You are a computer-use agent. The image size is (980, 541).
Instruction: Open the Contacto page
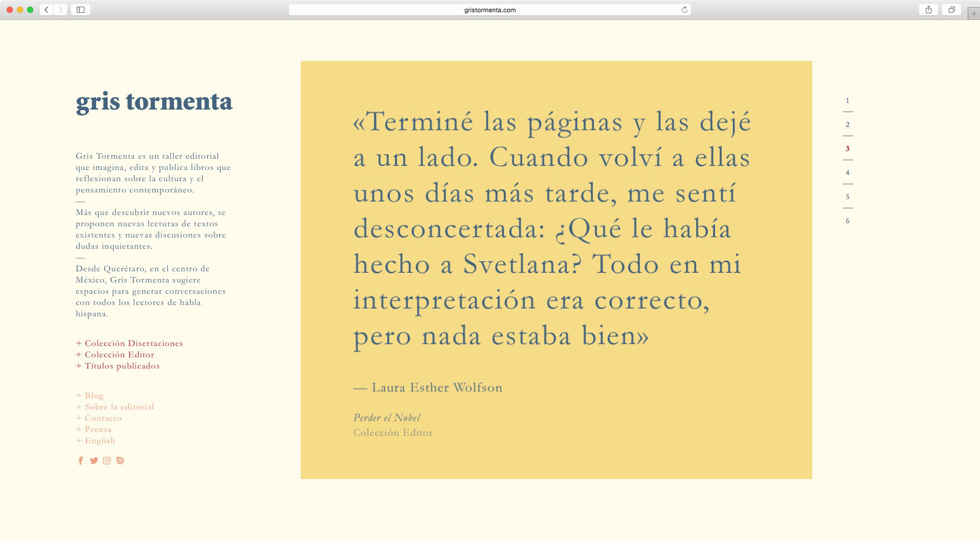pyautogui.click(x=99, y=418)
